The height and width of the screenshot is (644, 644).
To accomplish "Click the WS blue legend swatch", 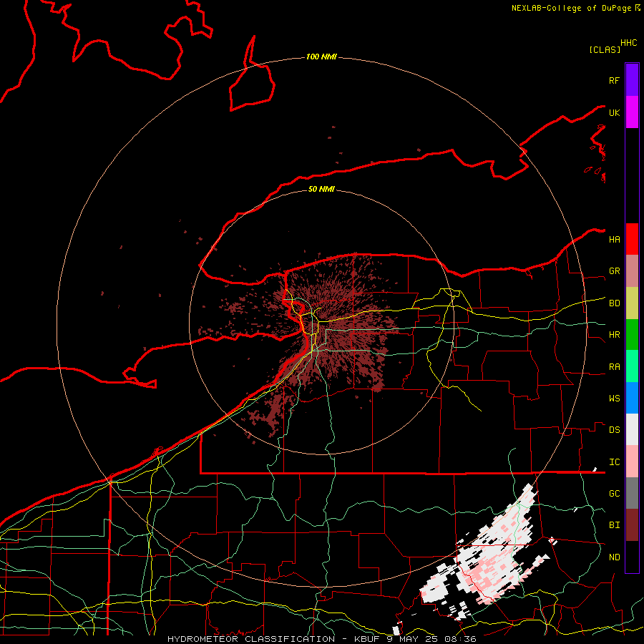I will click(632, 398).
